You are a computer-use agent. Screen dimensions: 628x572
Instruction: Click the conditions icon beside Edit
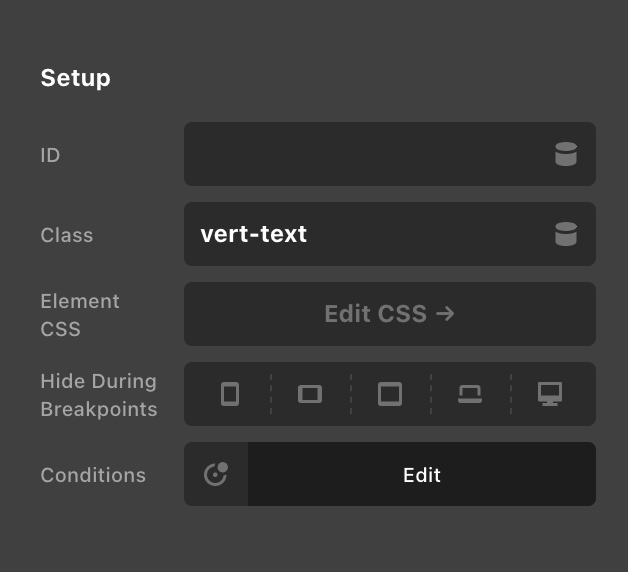click(216, 474)
